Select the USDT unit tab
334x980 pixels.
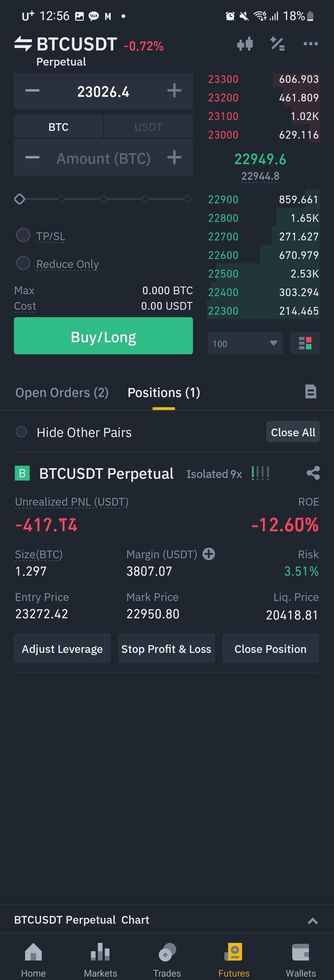pyautogui.click(x=148, y=127)
